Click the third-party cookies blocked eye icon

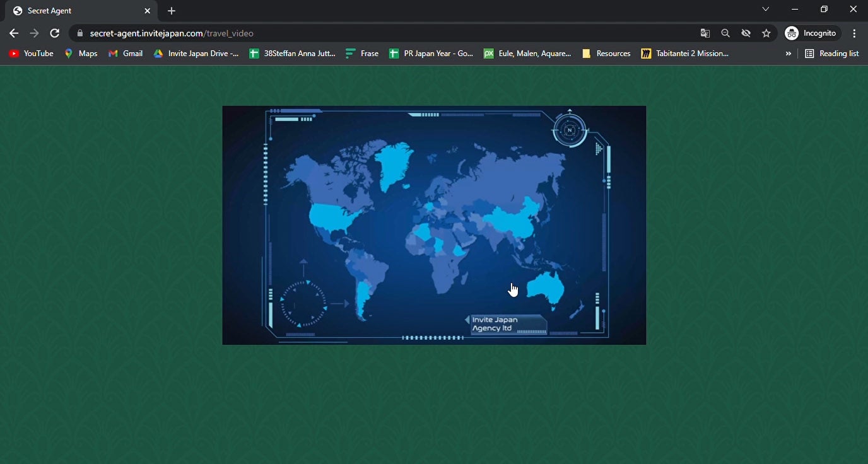[x=746, y=33]
